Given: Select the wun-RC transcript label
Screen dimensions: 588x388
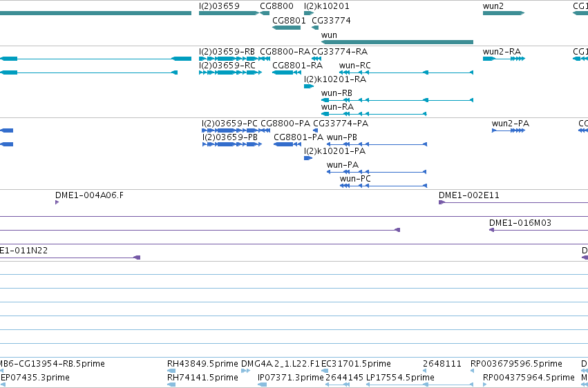Looking at the screenshot, I should 354,66.
